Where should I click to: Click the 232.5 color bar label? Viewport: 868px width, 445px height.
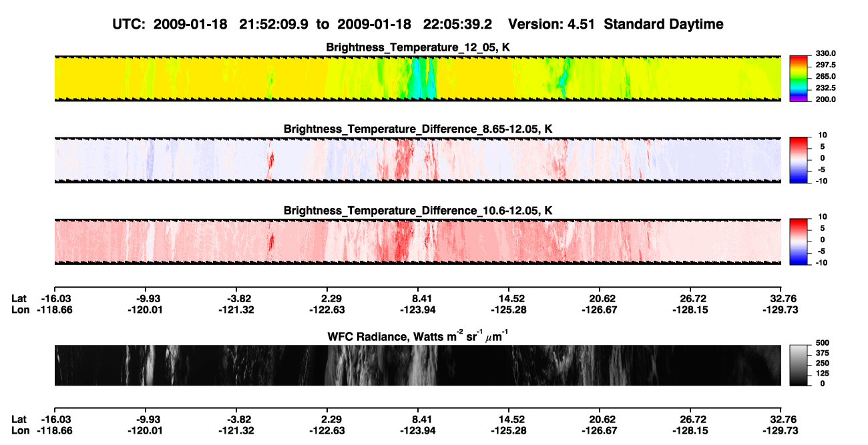pos(825,88)
